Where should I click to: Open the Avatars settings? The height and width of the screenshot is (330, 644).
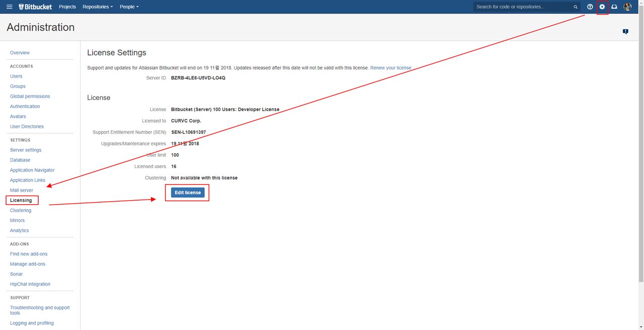(x=18, y=117)
